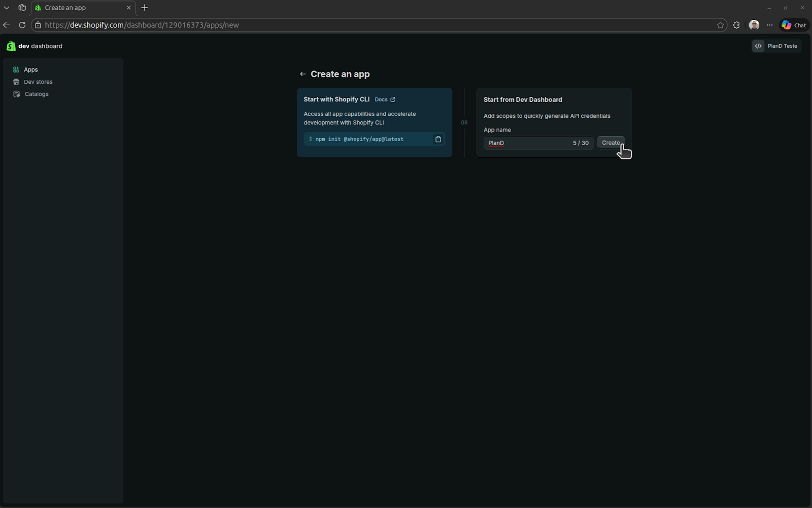Reload the page with the refresh icon
This screenshot has height=508, width=812.
click(x=22, y=25)
